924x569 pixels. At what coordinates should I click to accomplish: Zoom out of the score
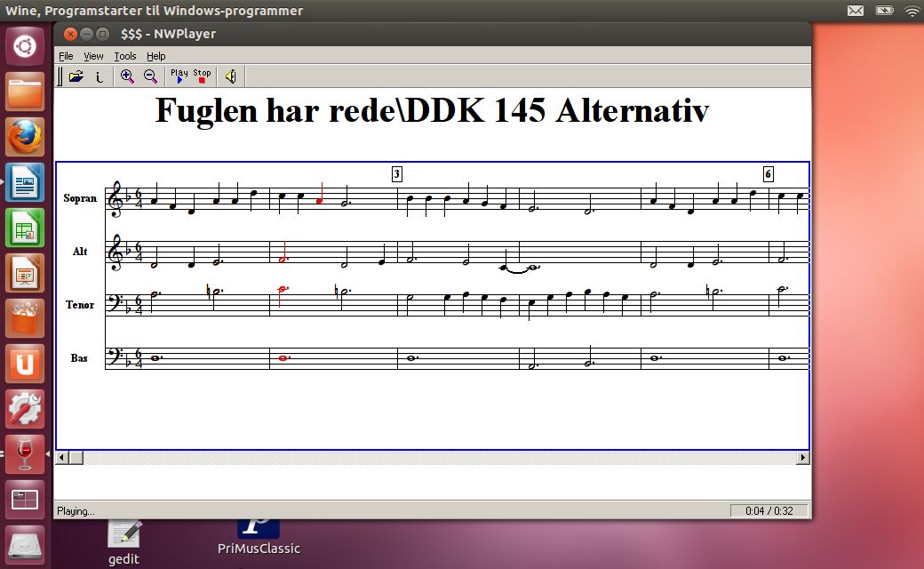(150, 76)
